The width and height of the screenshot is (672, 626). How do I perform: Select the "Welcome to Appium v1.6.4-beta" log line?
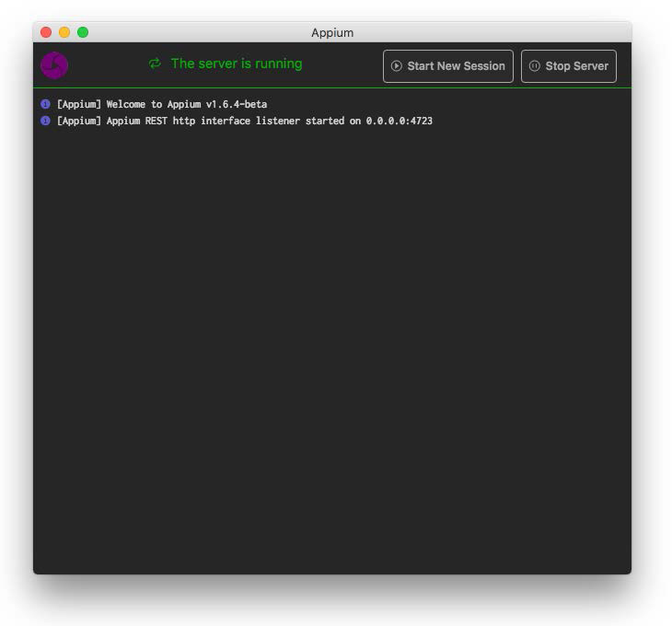(162, 105)
